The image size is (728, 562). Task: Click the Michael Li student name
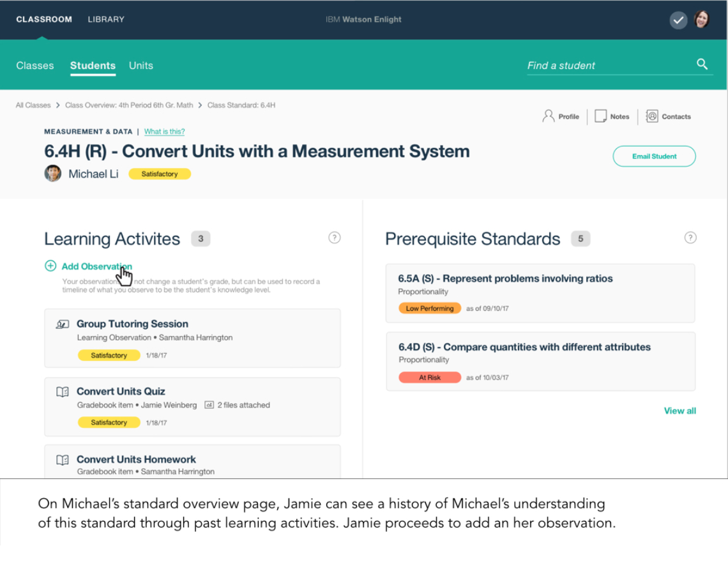93,174
